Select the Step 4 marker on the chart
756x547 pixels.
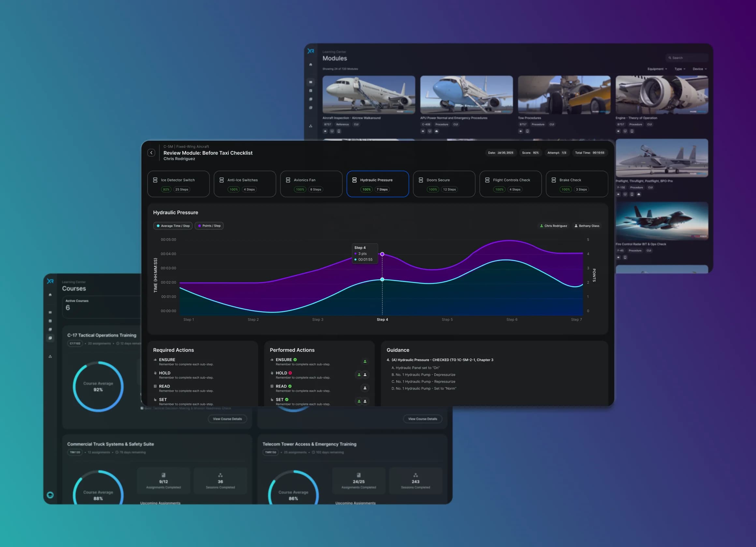tap(382, 254)
